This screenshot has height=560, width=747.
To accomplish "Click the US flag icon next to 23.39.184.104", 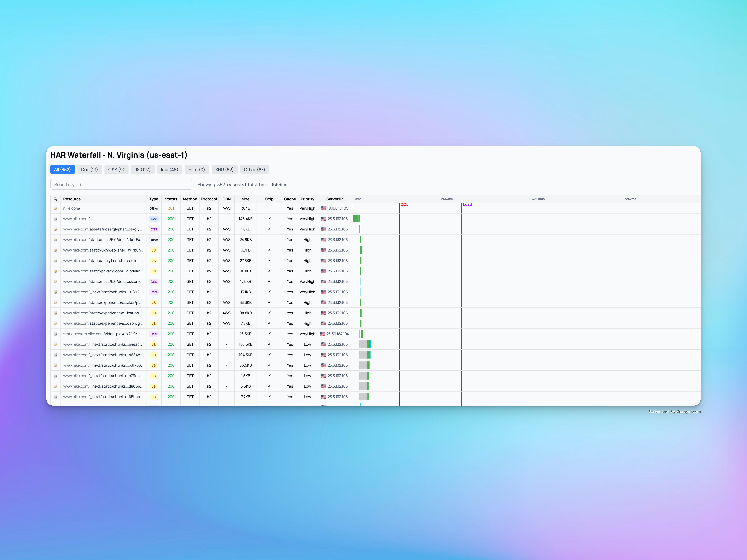I will point(322,334).
